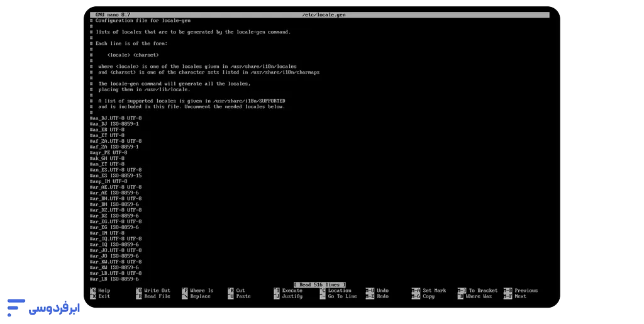644x324 pixels.
Task: Choose Read File in the shortcut bar
Action: (x=157, y=296)
